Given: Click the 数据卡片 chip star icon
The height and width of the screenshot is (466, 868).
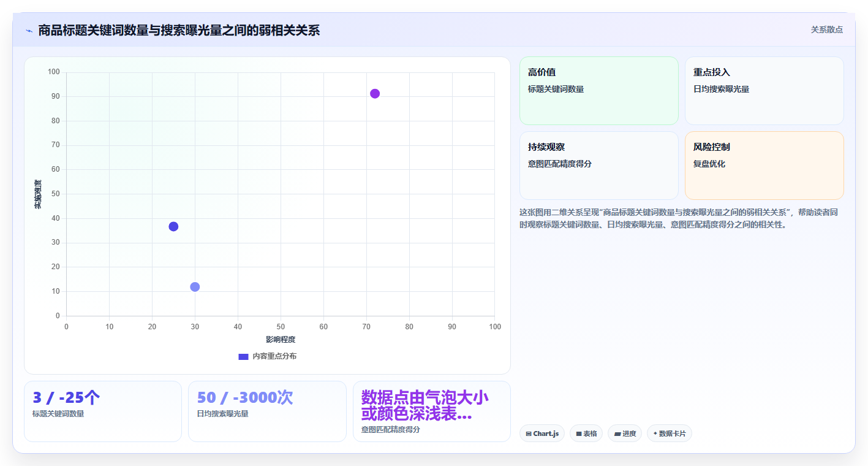Looking at the screenshot, I should click(x=655, y=433).
